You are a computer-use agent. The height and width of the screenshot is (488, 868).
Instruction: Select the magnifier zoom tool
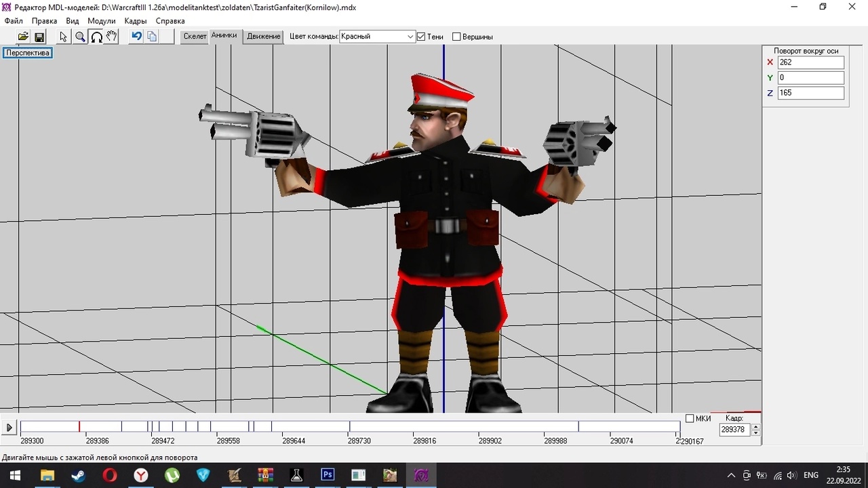(80, 37)
